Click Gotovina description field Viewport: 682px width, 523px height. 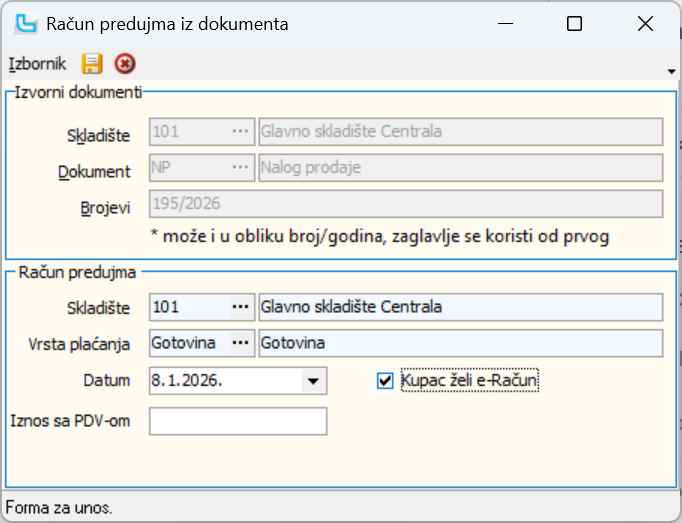(461, 343)
